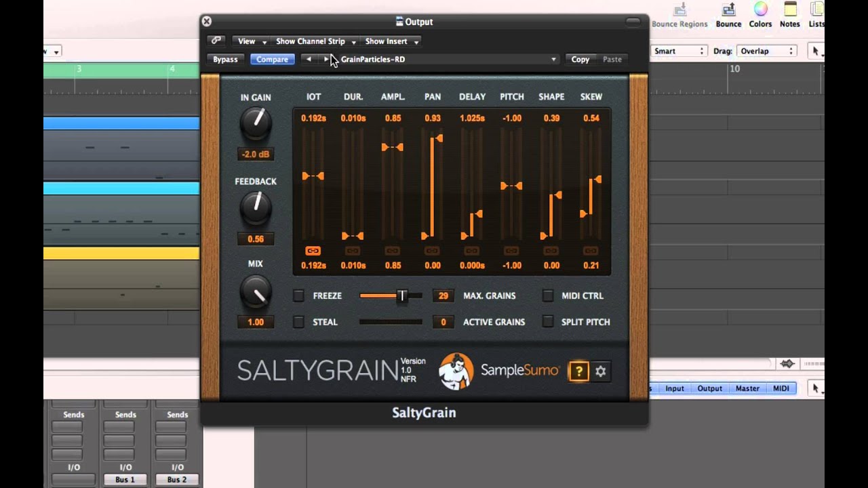Open the Show Channel Strip dropdown
868x488 pixels.
pos(315,41)
